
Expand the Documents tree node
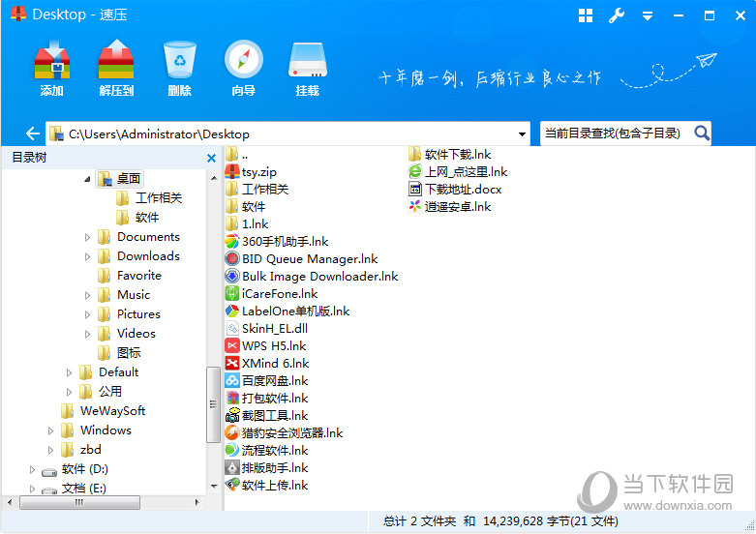[x=87, y=237]
